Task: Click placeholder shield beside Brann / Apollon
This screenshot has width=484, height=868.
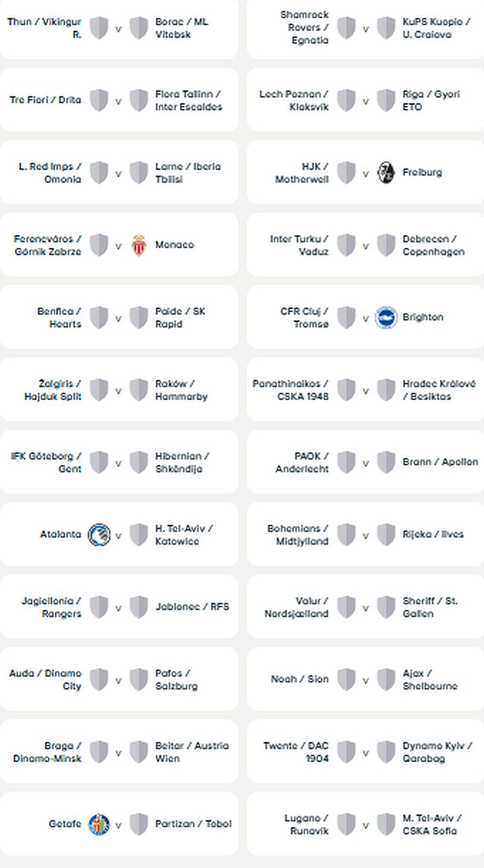Action: (x=386, y=462)
